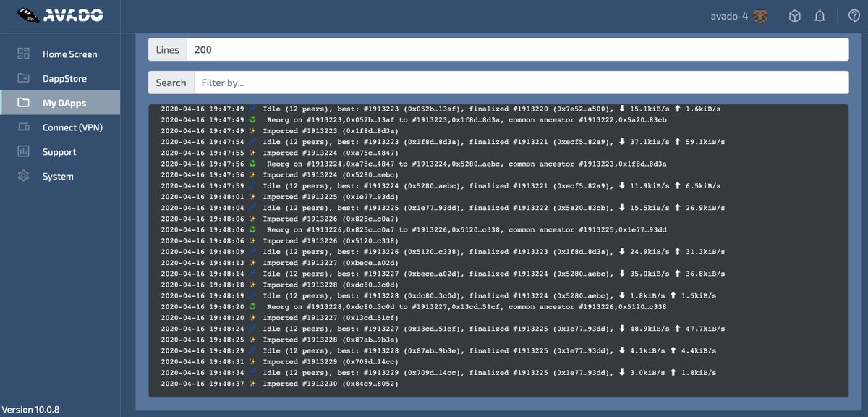Viewport: 868px width, 417px height.
Task: Click log line 19:48:25 Imported #1913228 (0x87ab…9b3e)
Action: (279, 340)
